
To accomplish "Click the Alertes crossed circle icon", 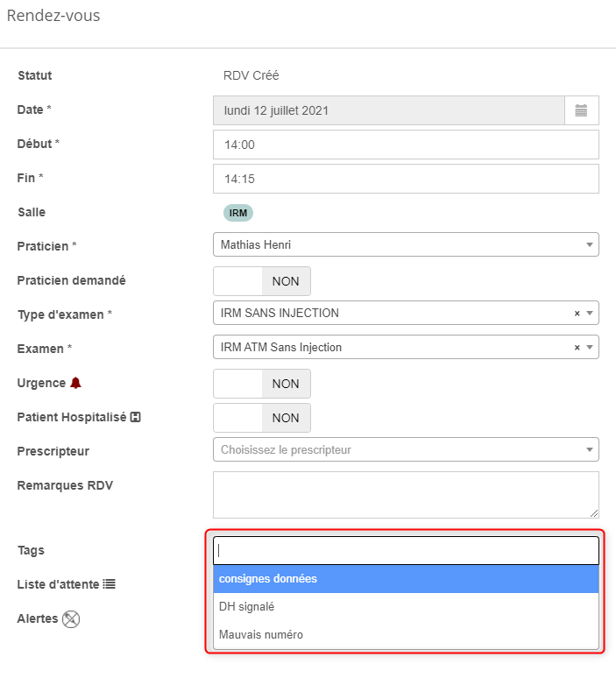I will pos(71,618).
